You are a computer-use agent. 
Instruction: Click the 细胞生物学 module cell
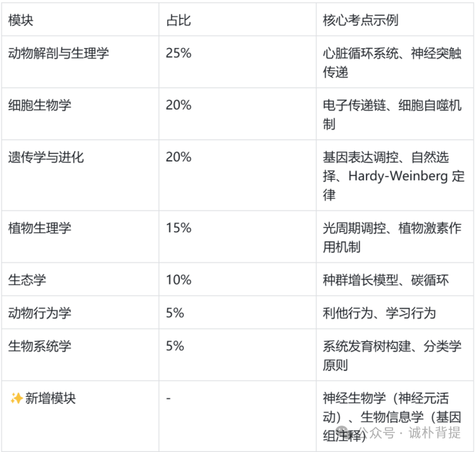click(39, 105)
